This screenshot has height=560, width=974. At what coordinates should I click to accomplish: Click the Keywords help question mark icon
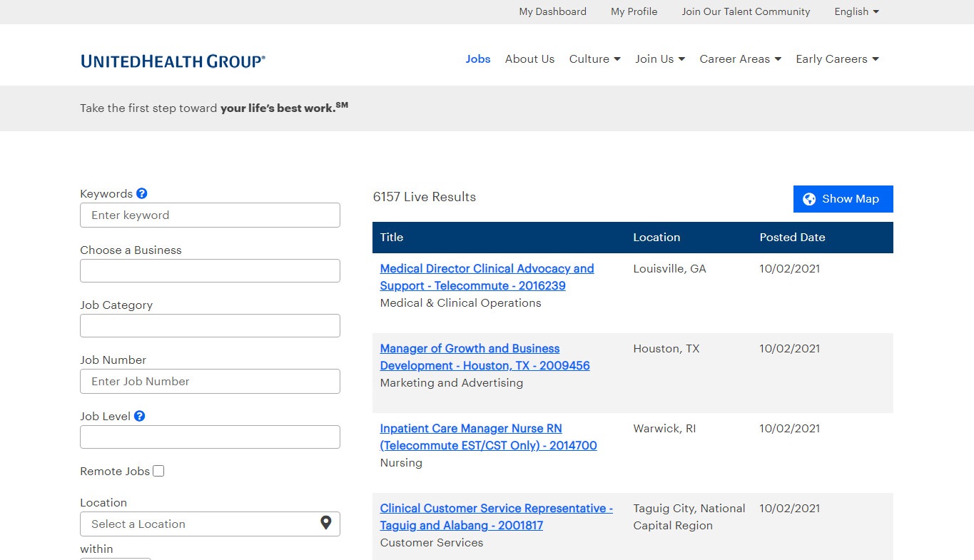click(x=141, y=193)
